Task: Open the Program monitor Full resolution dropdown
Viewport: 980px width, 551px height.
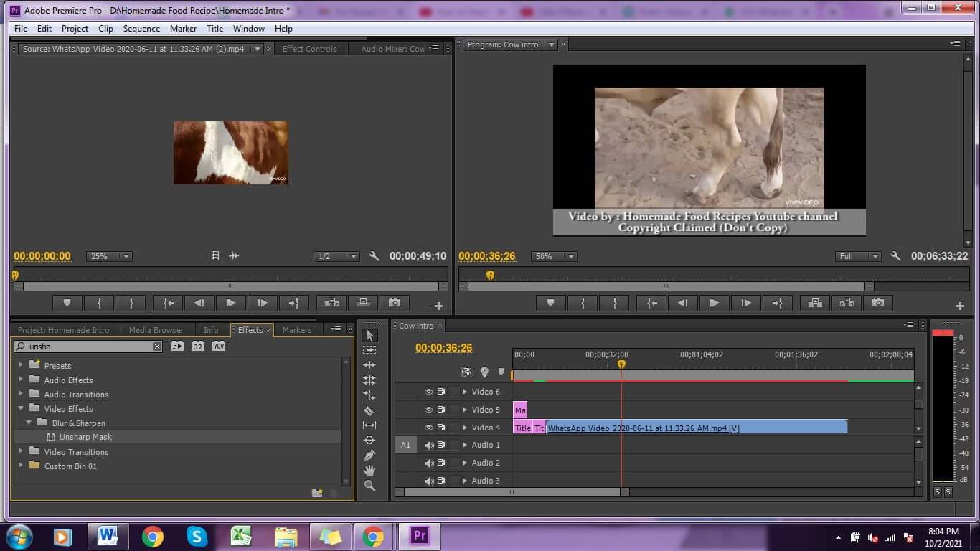Action: 858,256
